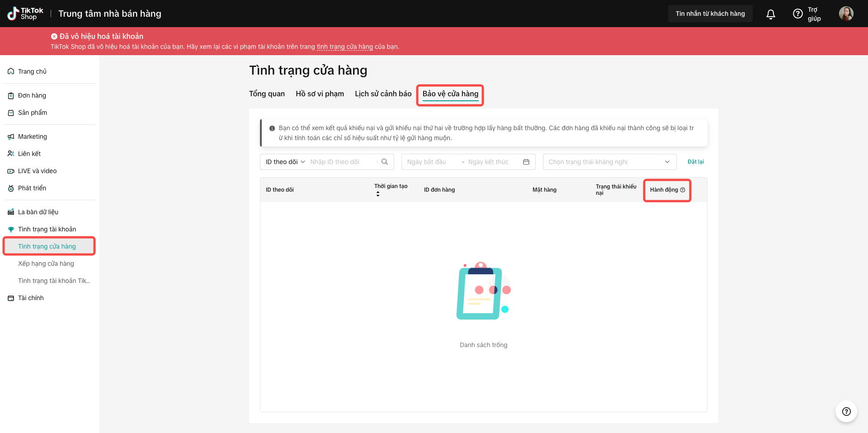This screenshot has width=868, height=433.
Task: Open Chọn trạng thái kháng nghị dropdown
Action: 609,162
